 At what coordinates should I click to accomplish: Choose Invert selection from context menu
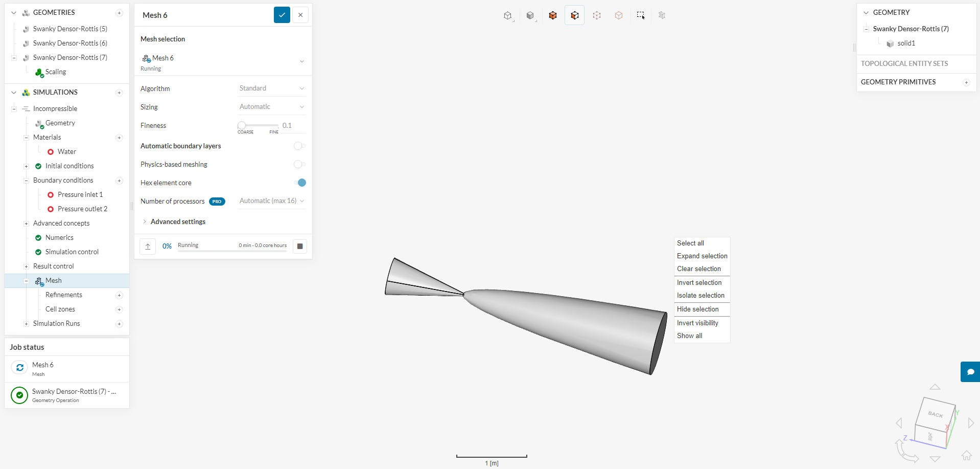(702, 283)
